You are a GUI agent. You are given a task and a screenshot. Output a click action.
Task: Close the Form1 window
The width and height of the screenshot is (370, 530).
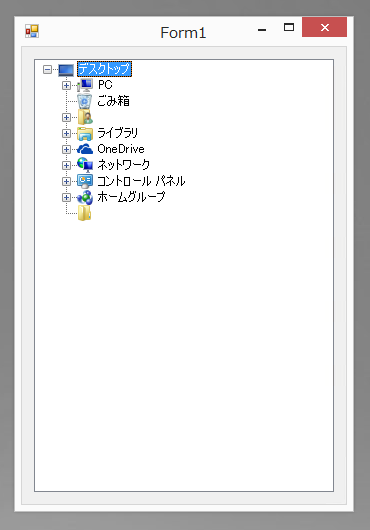pos(324,27)
